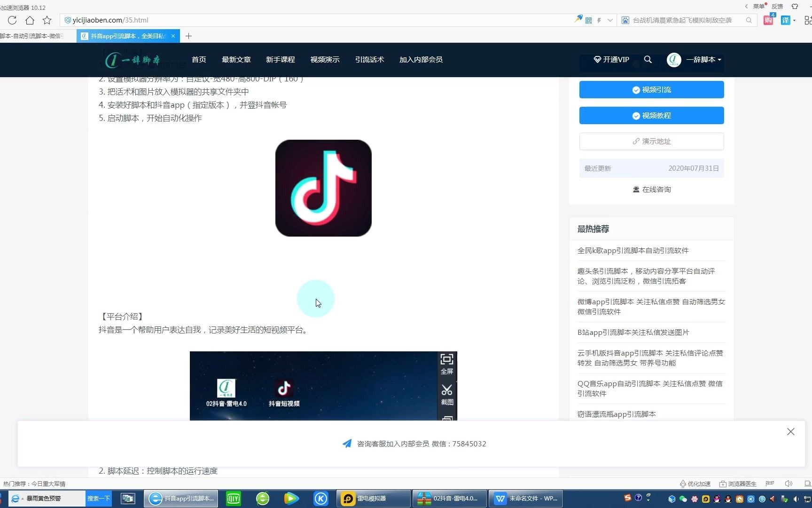Viewport: 812px width, 508px height.
Task: Click Sogou input S icon in tray
Action: point(627,498)
